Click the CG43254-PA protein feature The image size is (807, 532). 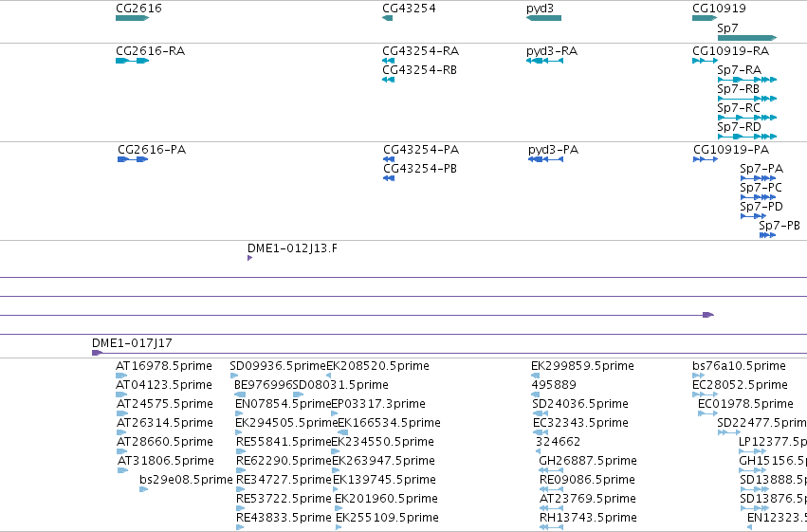(389, 159)
